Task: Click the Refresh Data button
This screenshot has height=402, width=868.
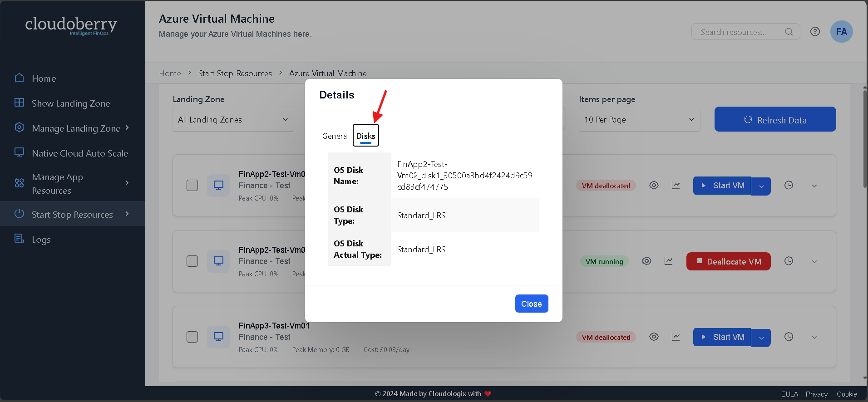Action: tap(775, 119)
